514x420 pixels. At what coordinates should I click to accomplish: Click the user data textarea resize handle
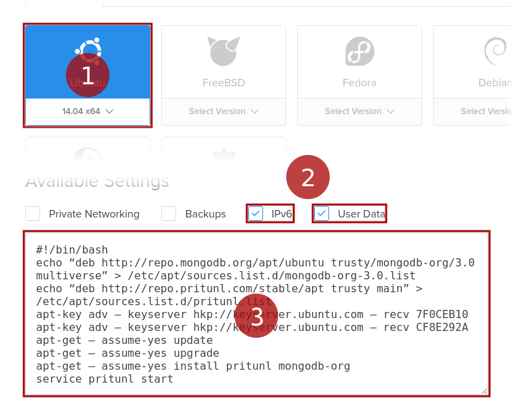click(485, 391)
